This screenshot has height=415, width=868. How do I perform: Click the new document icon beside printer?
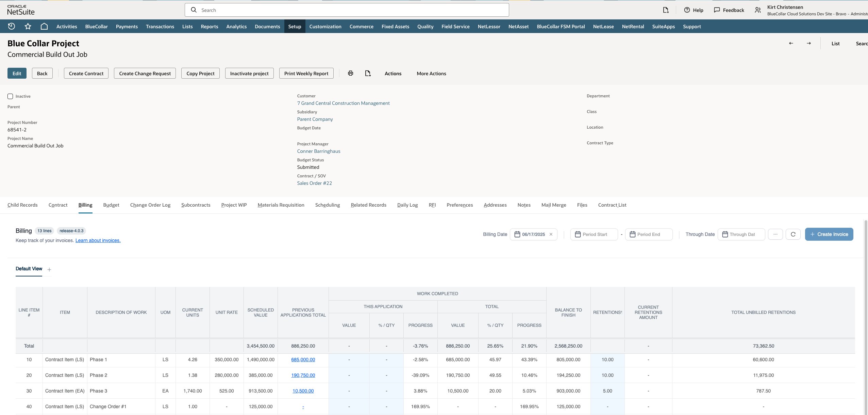coord(368,73)
